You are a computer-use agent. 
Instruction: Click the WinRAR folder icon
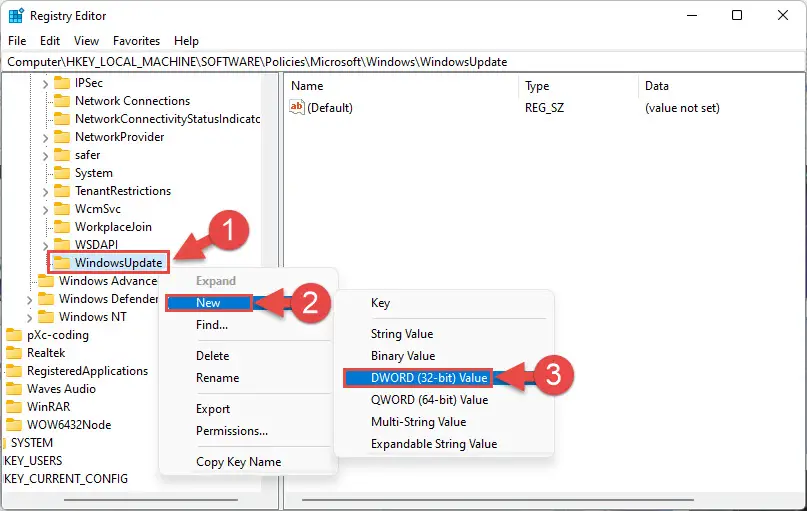tap(14, 407)
